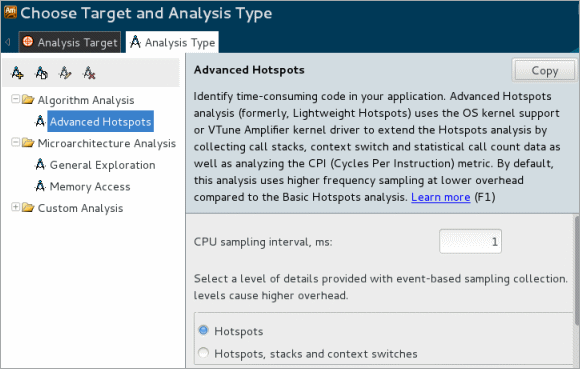Click the CPU sampling interval field

[x=470, y=241]
